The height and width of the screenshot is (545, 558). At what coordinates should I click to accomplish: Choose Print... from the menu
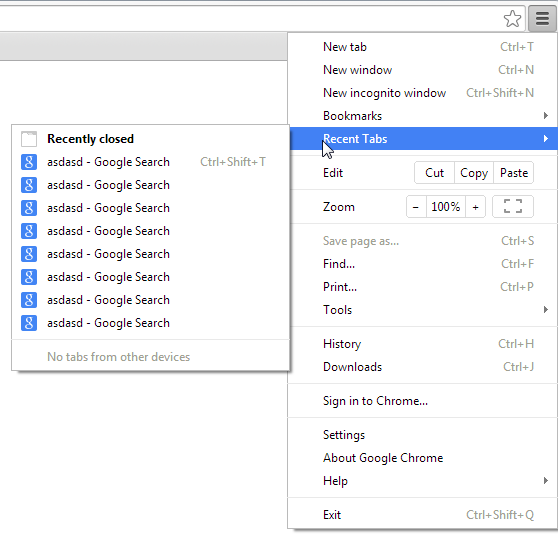423,287
